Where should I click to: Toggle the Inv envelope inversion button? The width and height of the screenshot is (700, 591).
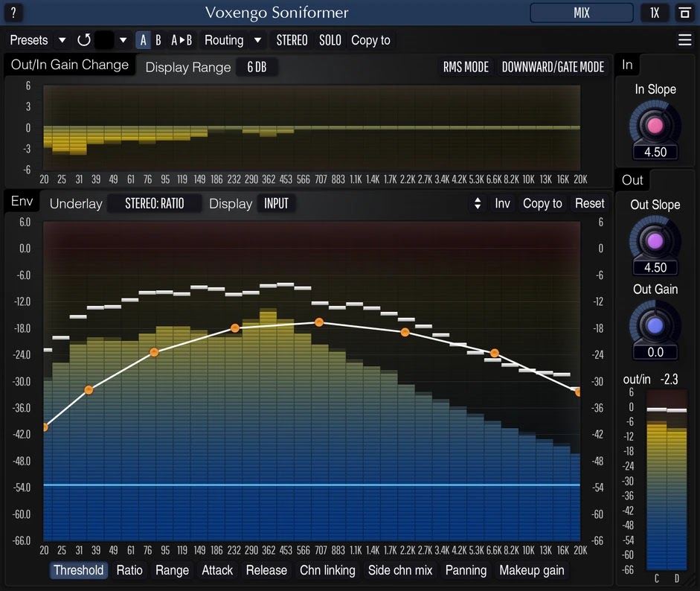pos(502,203)
